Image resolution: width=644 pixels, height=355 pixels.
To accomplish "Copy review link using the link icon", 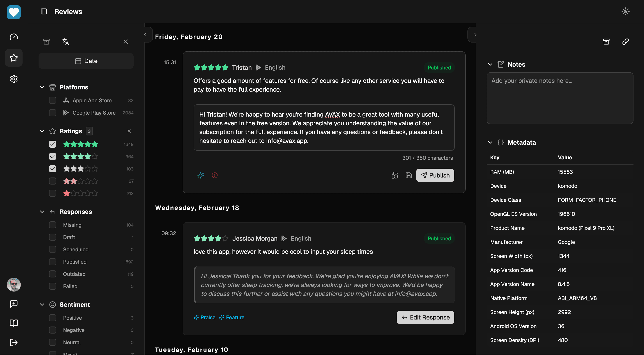I will (x=626, y=42).
